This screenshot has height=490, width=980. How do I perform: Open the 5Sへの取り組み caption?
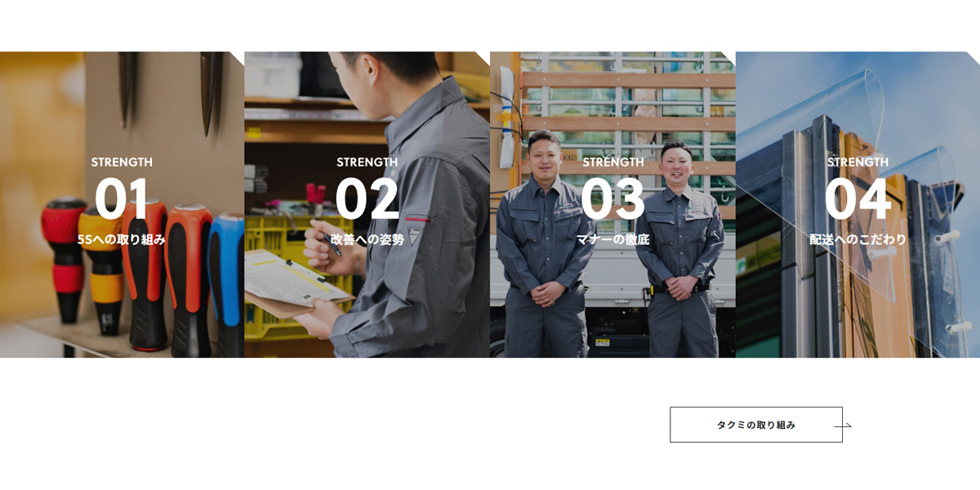coord(122,239)
